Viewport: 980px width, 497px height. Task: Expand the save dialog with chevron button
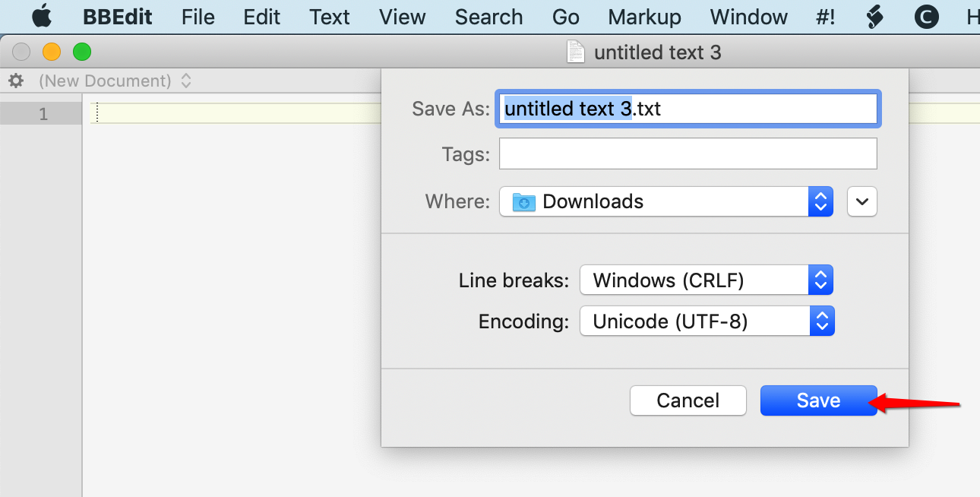click(x=861, y=201)
